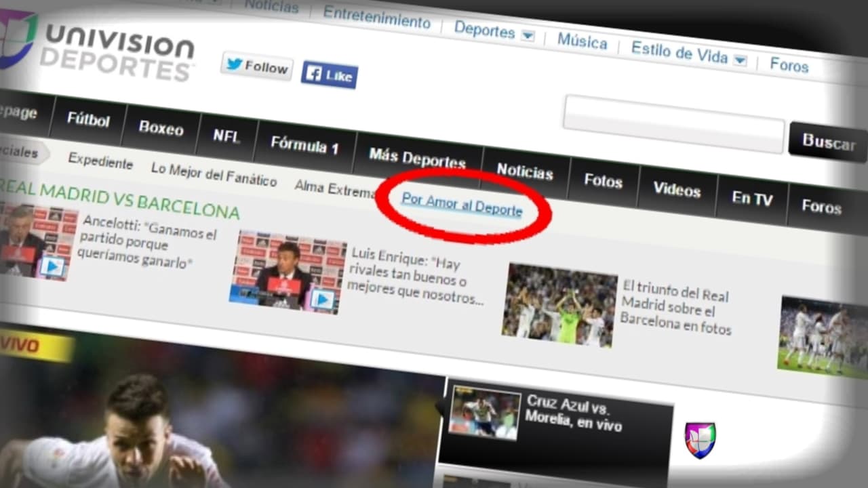Open the Boxeo tab
Image resolution: width=868 pixels, height=488 pixels.
pyautogui.click(x=161, y=127)
